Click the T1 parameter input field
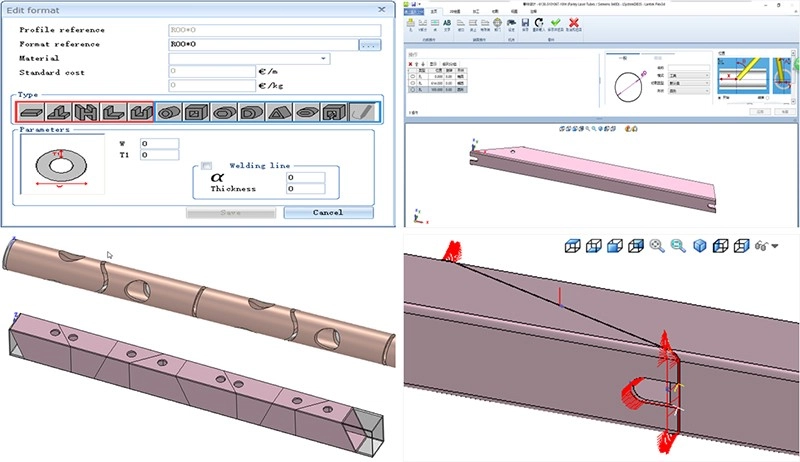800x462 pixels. [x=159, y=156]
